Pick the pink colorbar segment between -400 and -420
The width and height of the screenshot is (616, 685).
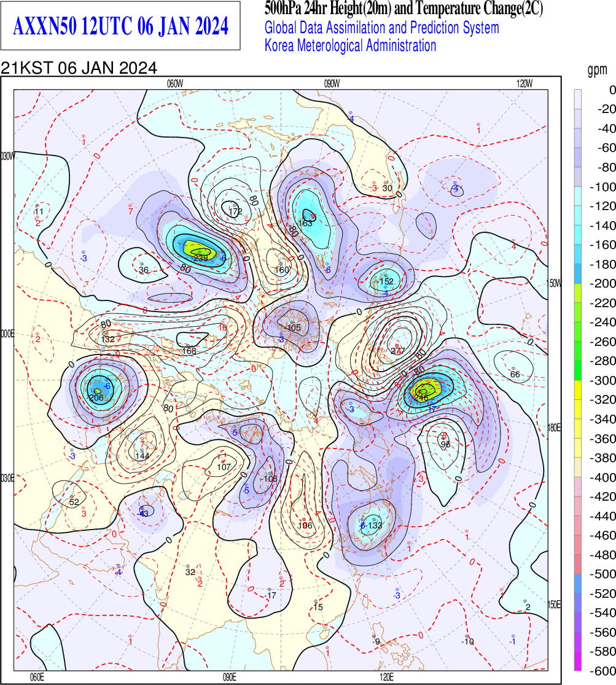pos(577,487)
